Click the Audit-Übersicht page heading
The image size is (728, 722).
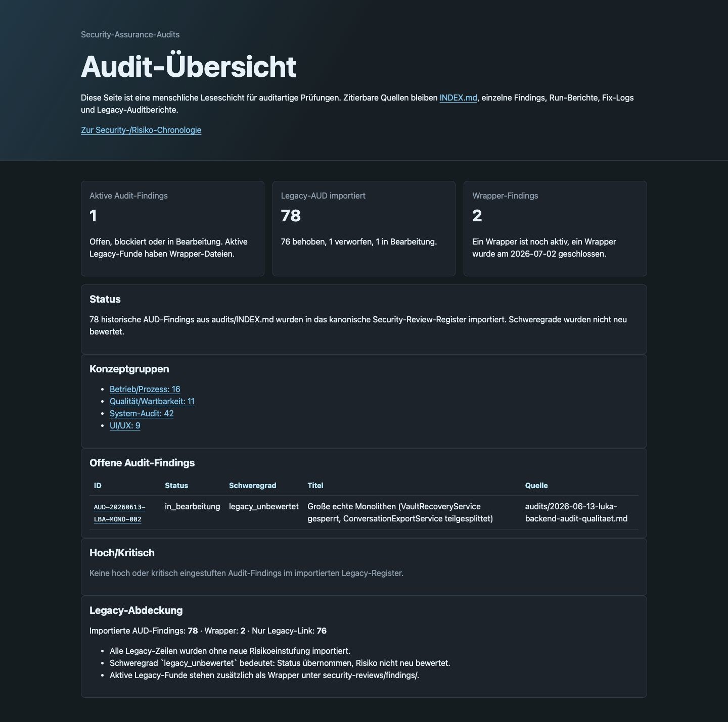pos(189,66)
